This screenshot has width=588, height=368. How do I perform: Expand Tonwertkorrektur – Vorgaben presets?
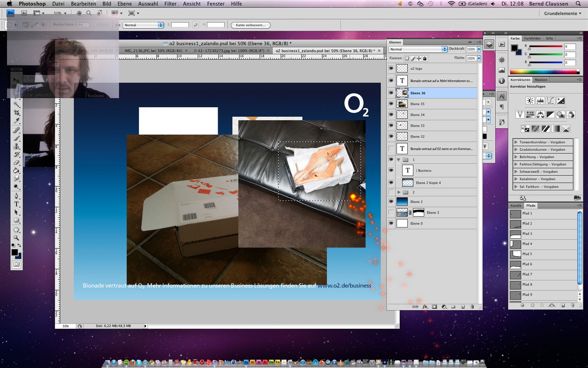[516, 142]
